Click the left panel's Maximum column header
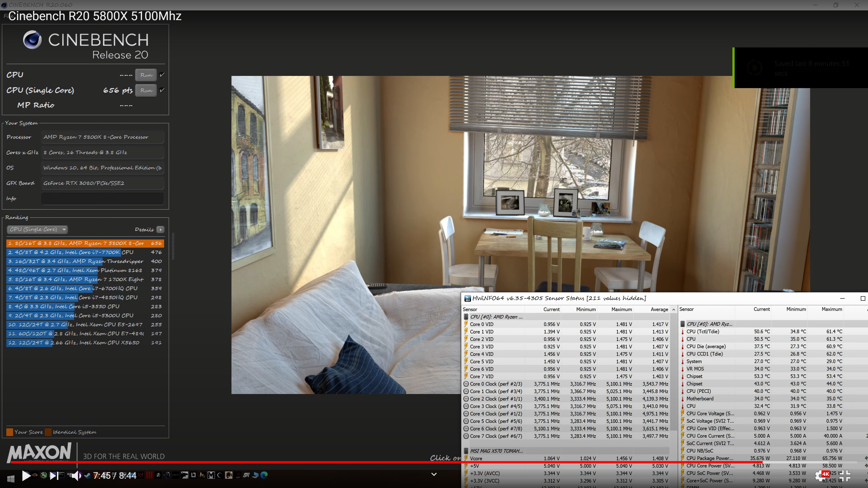Viewport: 868px width, 488px height. pos(615,310)
